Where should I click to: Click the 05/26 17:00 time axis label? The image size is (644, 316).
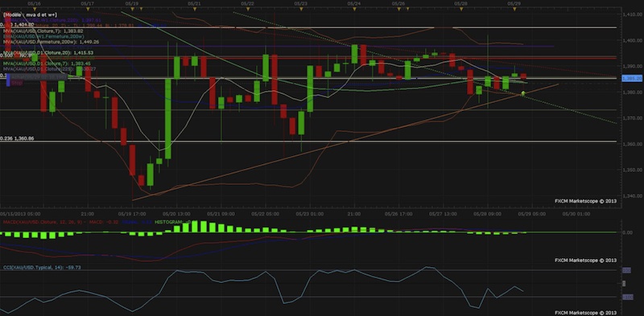(x=398, y=214)
